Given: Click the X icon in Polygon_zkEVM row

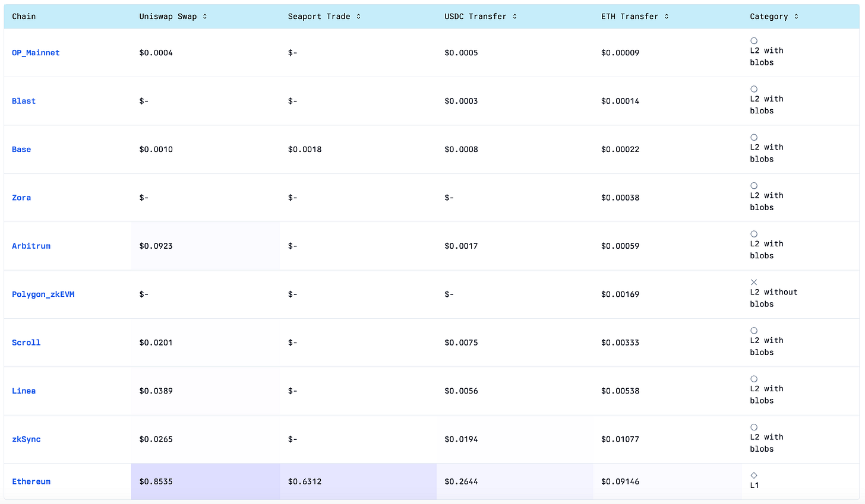Looking at the screenshot, I should click(754, 282).
